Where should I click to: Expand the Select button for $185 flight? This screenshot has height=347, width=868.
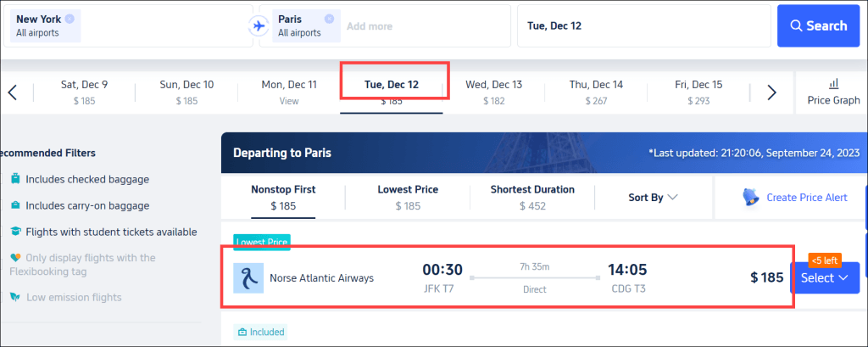coord(824,277)
